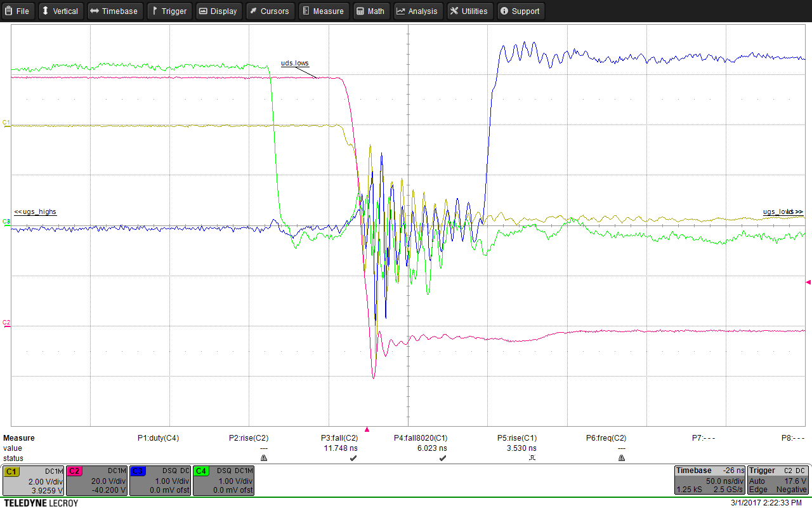812x508 pixels.
Task: Click the pink trigger level arrow marker
Action: pos(808,282)
